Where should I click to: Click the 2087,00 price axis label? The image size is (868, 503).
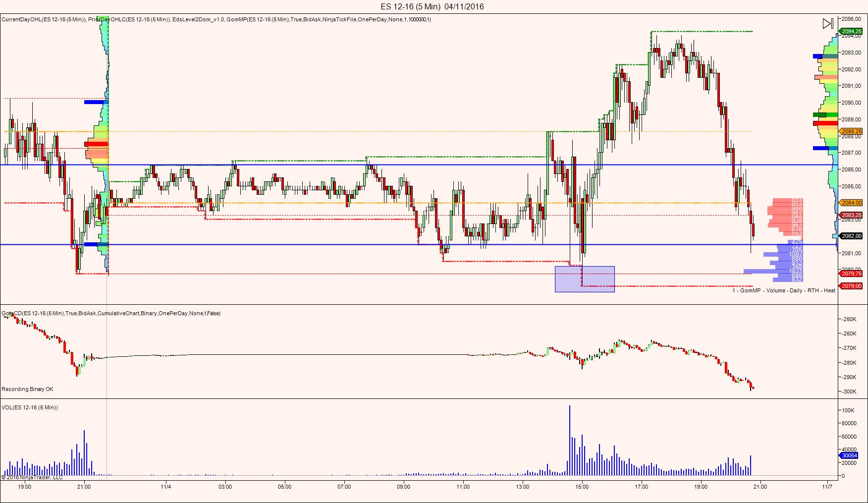point(851,153)
